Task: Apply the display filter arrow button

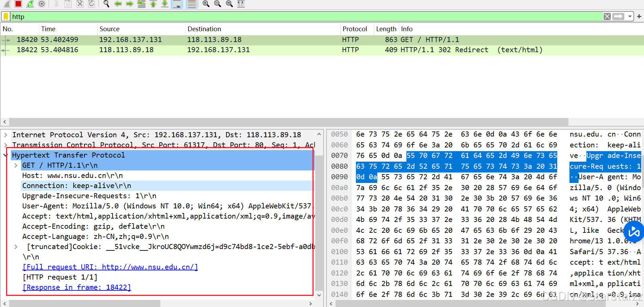Action: (x=618, y=16)
